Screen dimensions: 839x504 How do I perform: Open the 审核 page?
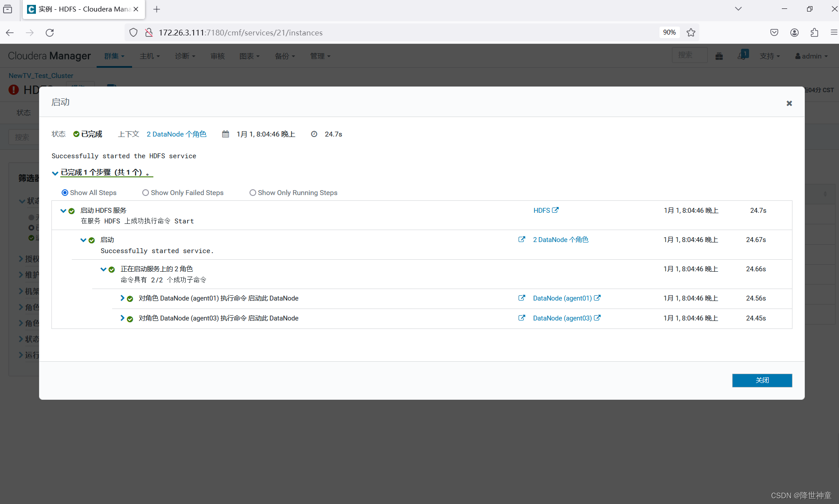tap(218, 56)
